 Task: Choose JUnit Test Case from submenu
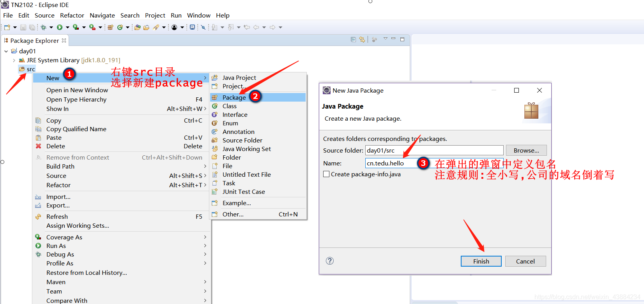point(258,192)
